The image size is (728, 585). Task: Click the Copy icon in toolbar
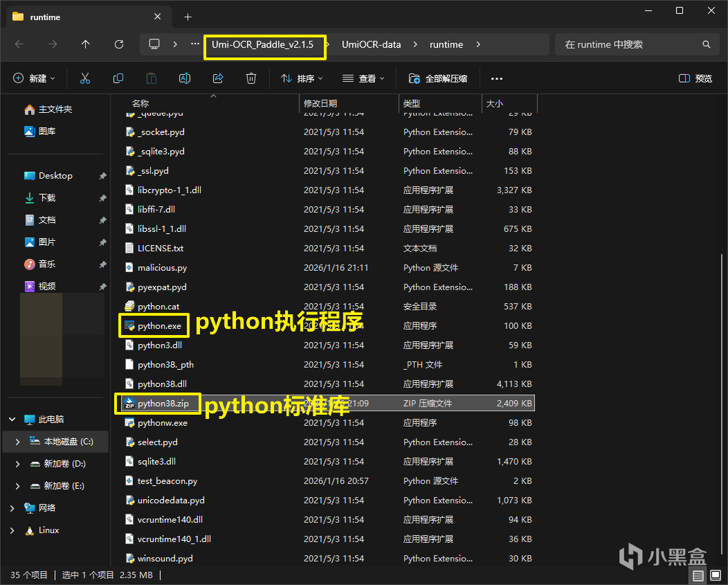118,78
